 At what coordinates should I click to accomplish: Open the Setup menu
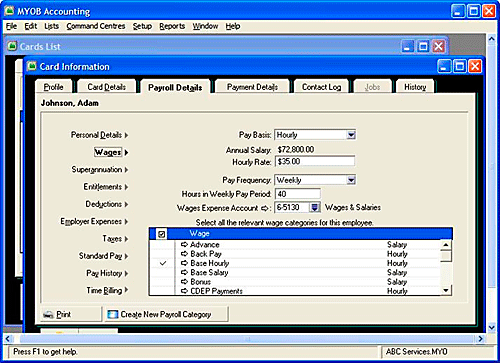tap(142, 26)
